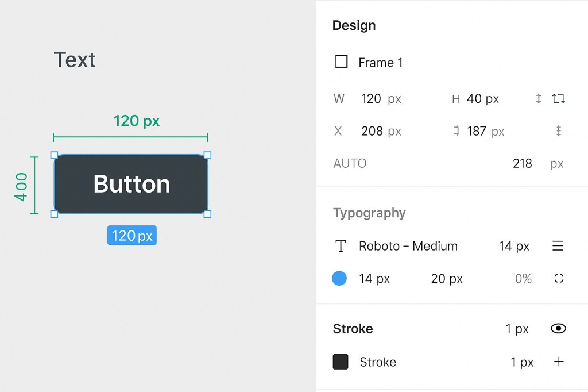Viewport: 588px width, 392px height.
Task: Open text alignment lines icon in Typography
Action: click(x=558, y=246)
